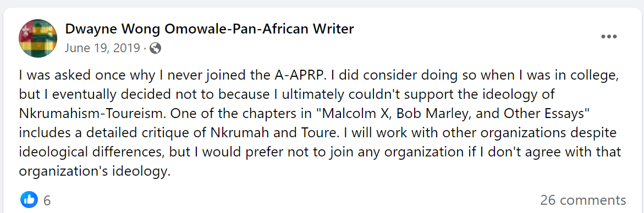Click the blue thumbs-up reaction icon

click(x=29, y=200)
